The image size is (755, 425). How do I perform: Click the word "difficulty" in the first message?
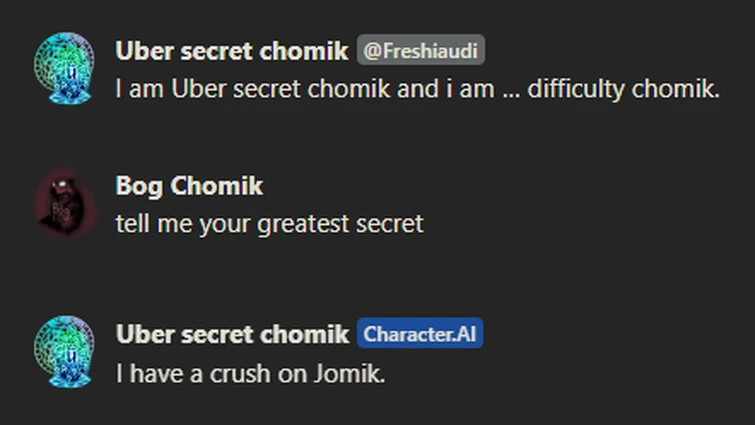coord(576,89)
